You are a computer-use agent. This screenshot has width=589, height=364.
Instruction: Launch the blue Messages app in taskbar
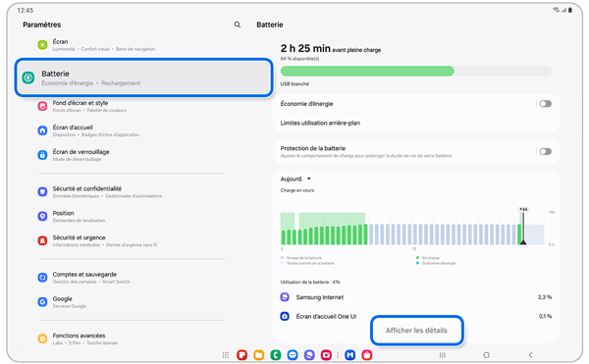pyautogui.click(x=293, y=354)
